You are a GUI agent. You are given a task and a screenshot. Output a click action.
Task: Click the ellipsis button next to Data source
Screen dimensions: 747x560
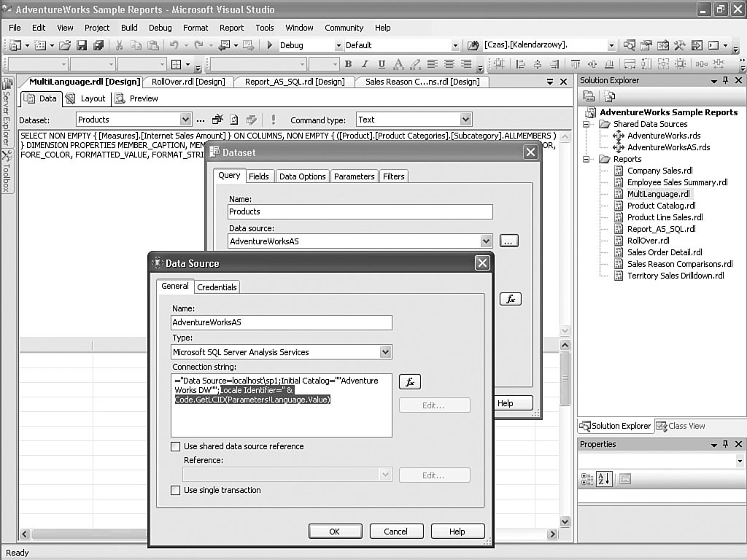tap(508, 241)
